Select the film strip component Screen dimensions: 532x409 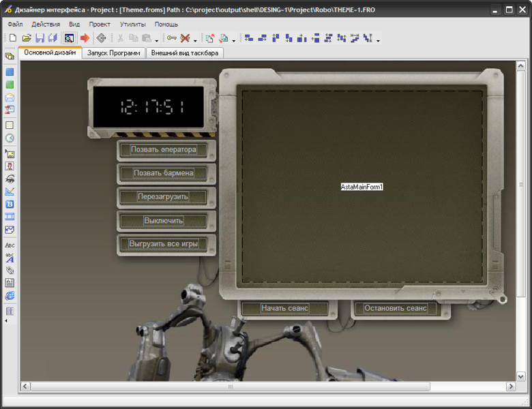click(10, 217)
